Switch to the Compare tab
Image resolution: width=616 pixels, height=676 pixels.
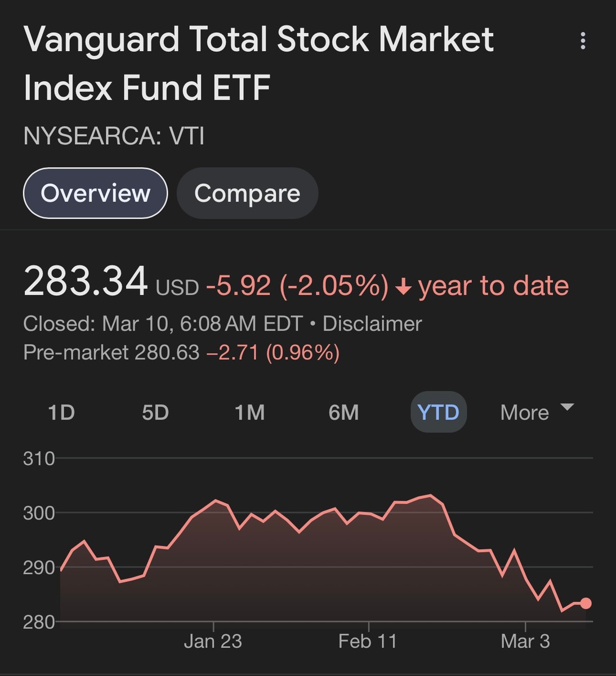coord(247,193)
